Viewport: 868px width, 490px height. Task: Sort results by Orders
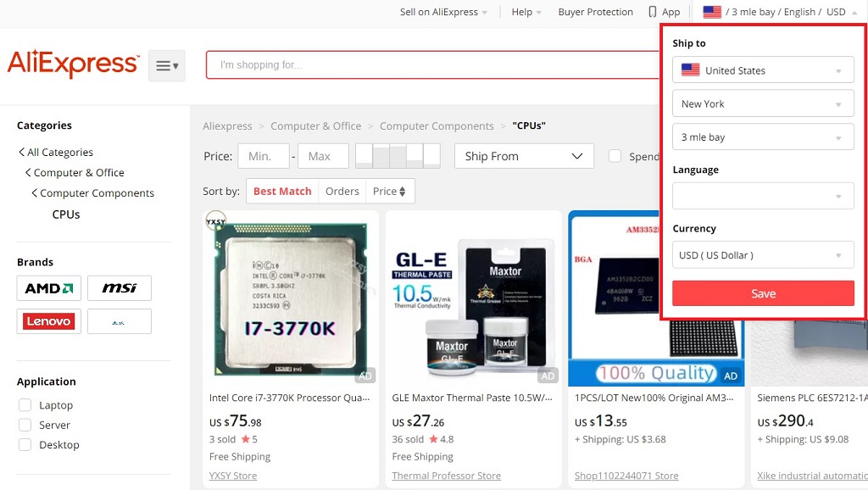(x=342, y=191)
